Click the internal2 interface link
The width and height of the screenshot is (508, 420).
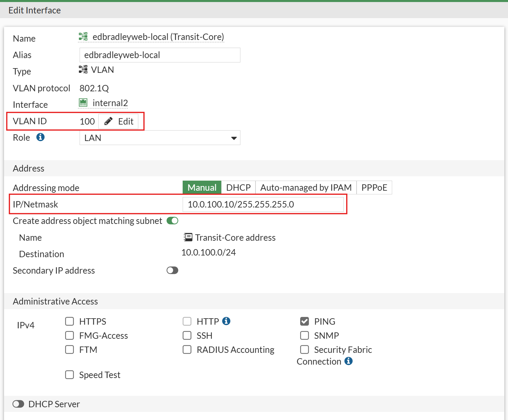pos(110,103)
